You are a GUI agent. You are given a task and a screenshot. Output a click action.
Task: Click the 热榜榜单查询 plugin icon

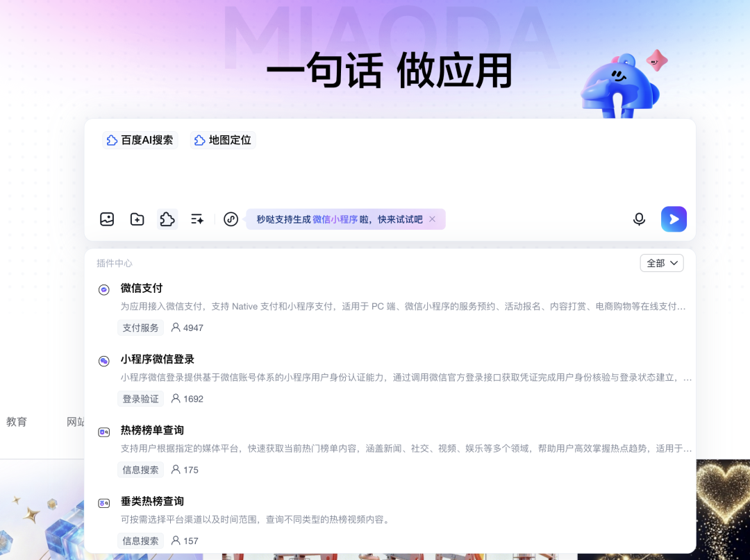tap(103, 432)
